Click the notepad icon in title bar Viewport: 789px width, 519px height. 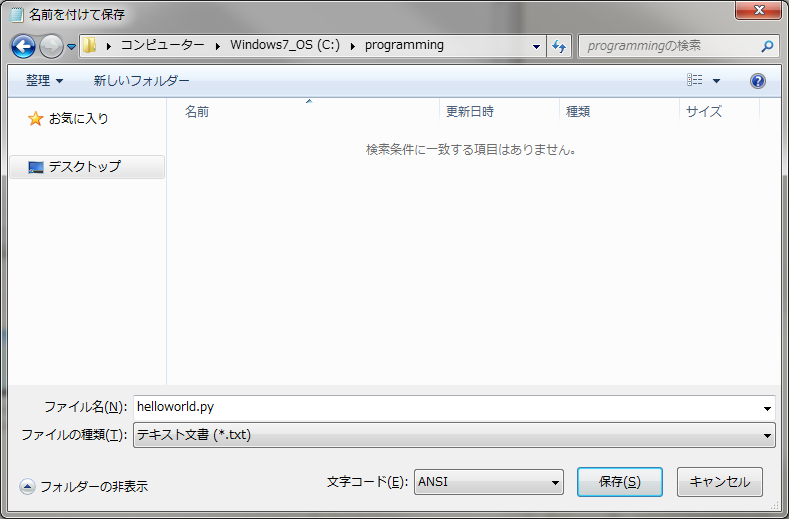tap(17, 14)
